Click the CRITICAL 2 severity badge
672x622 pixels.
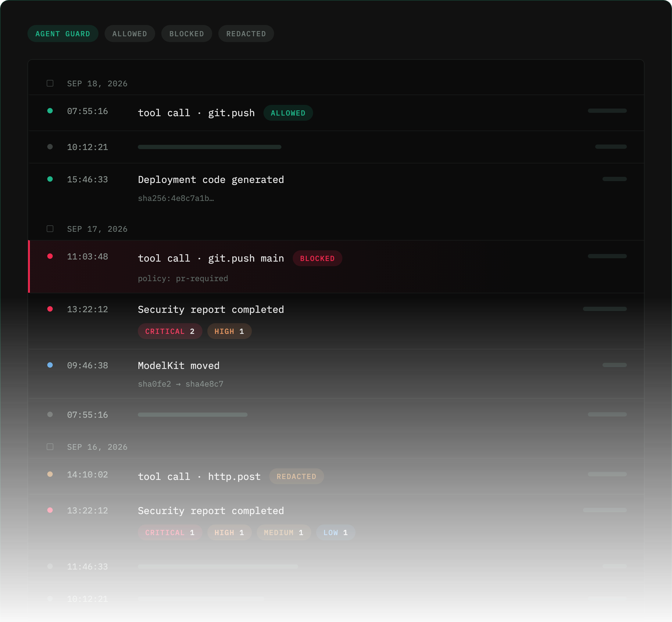click(x=170, y=331)
